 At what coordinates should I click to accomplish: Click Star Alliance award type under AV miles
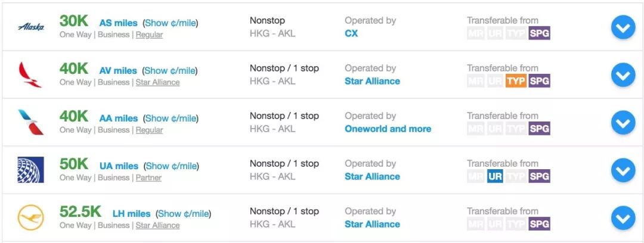coord(157,82)
